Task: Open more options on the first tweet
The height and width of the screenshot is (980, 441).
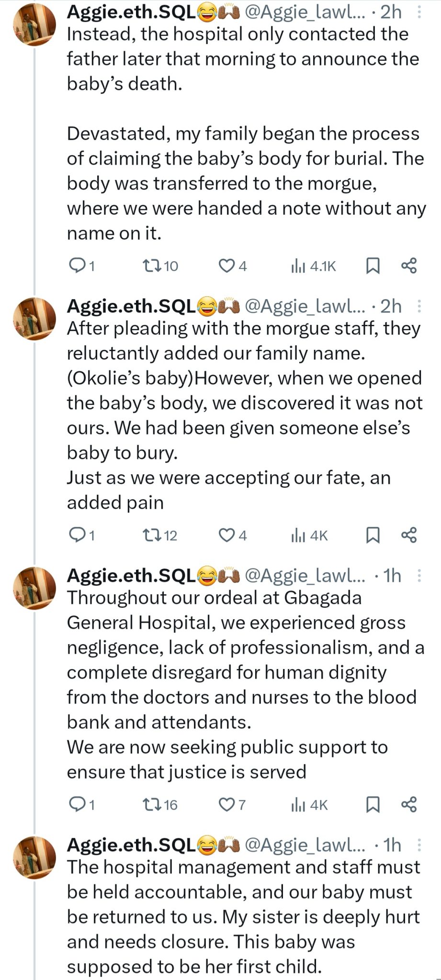Action: click(x=419, y=12)
